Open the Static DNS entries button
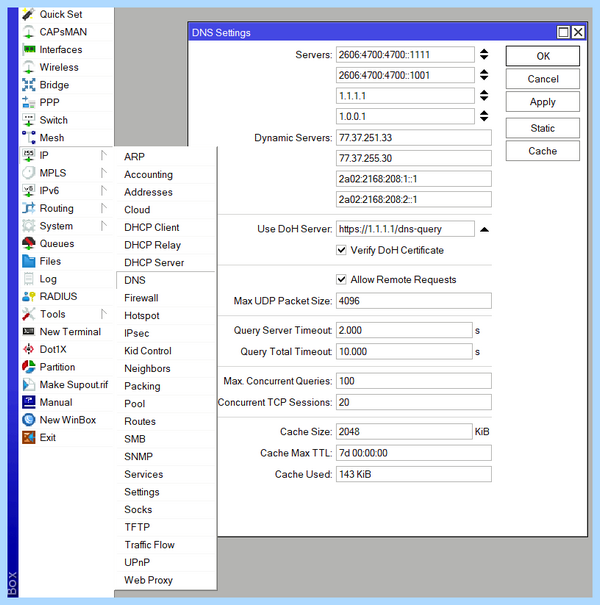 543,128
